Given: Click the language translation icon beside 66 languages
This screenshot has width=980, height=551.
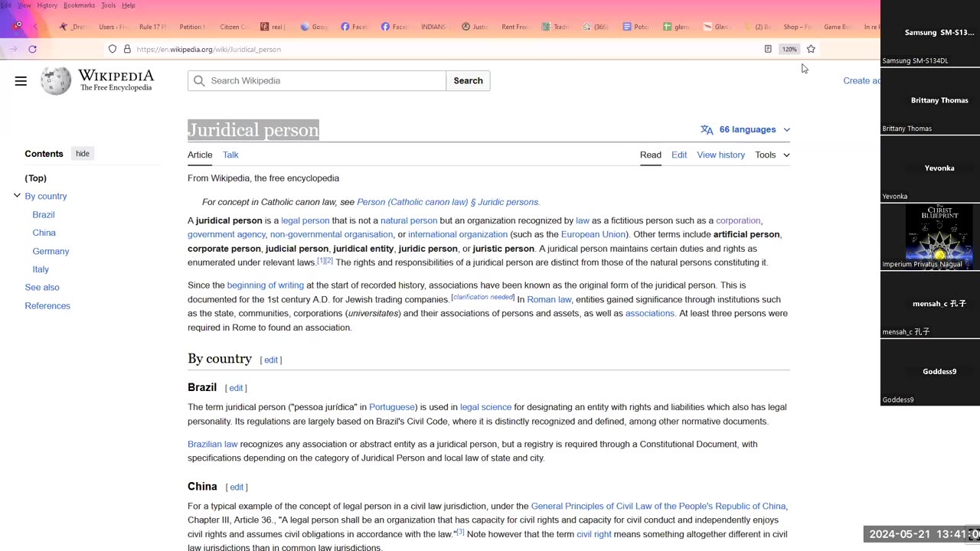Looking at the screenshot, I should (x=707, y=129).
